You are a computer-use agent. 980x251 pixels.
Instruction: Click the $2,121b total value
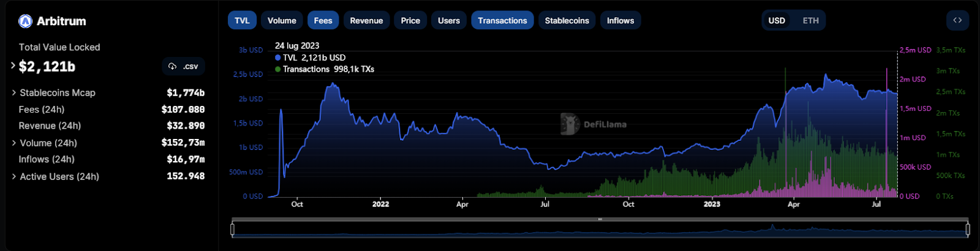point(47,67)
